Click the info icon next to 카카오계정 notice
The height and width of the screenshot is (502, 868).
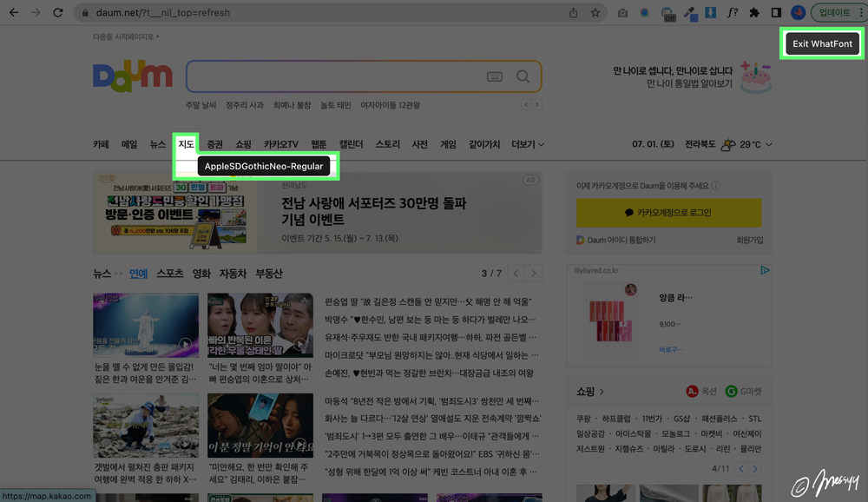click(x=716, y=186)
